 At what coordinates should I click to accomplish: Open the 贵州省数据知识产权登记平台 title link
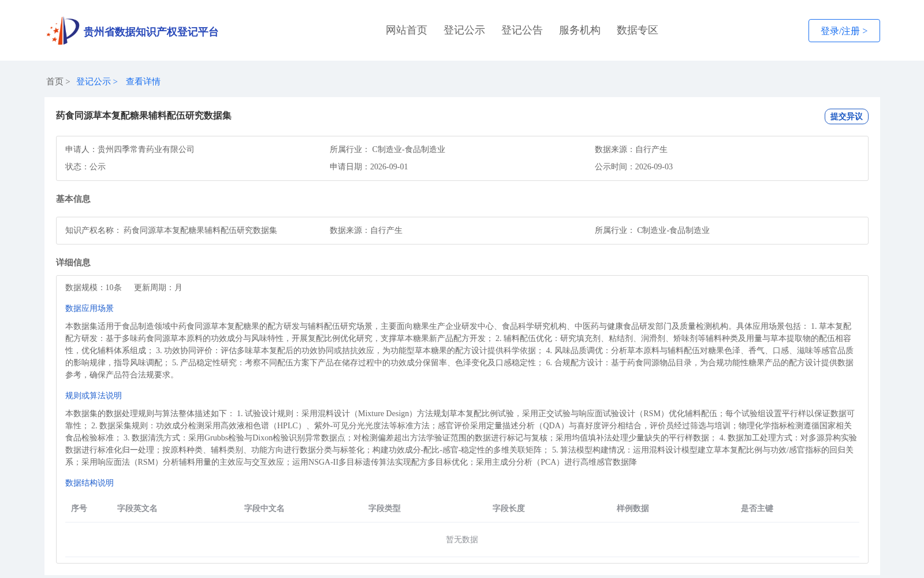(x=151, y=32)
